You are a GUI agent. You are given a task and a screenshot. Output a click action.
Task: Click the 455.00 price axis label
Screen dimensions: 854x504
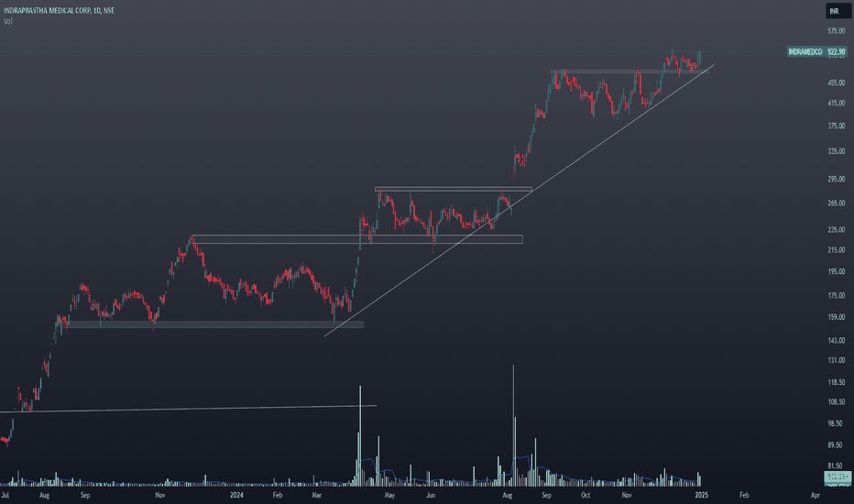pyautogui.click(x=836, y=82)
